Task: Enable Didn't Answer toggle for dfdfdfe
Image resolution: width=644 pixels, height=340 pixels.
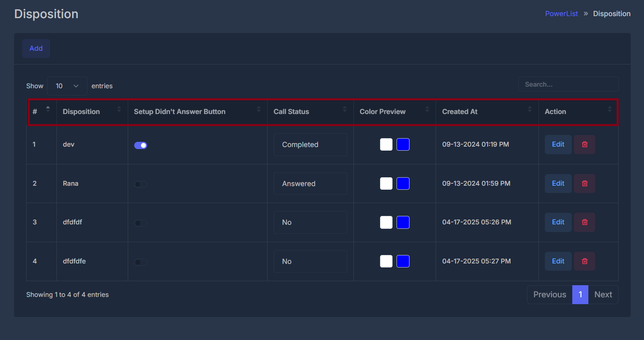Action: point(141,262)
